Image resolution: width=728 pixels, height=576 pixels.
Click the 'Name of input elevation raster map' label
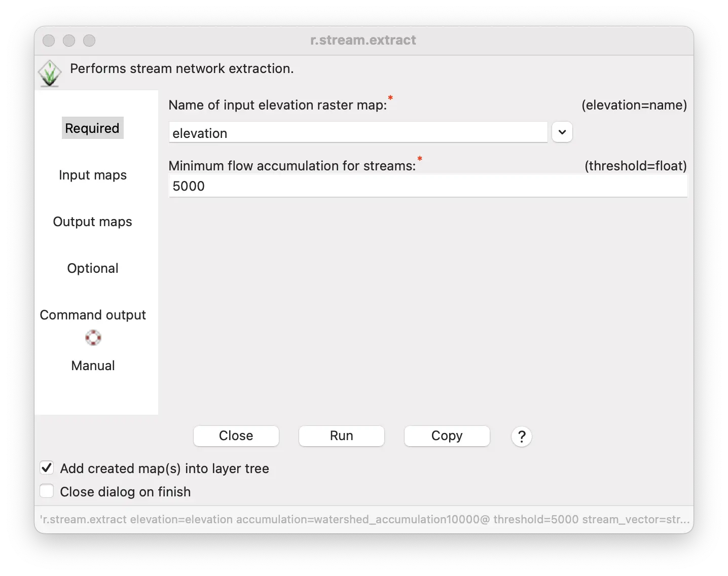[x=278, y=105]
